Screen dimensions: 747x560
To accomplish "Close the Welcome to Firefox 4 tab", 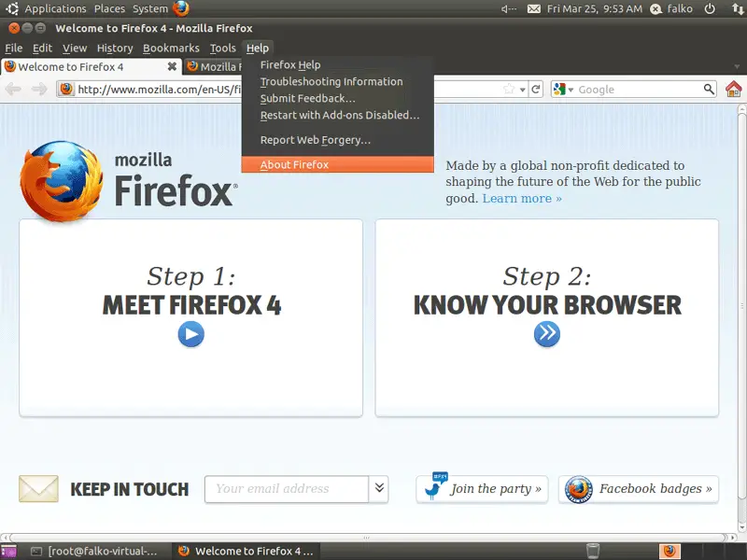I will click(172, 66).
